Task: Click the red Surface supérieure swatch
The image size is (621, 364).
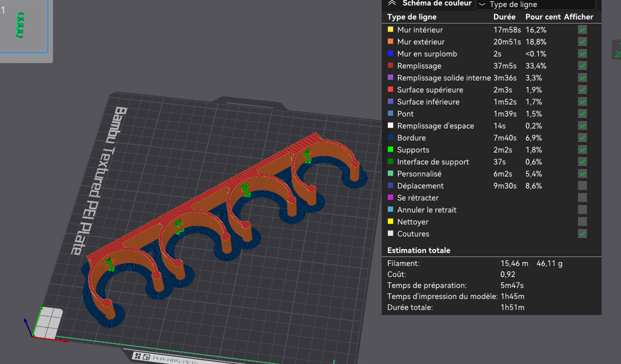Action: (x=391, y=89)
